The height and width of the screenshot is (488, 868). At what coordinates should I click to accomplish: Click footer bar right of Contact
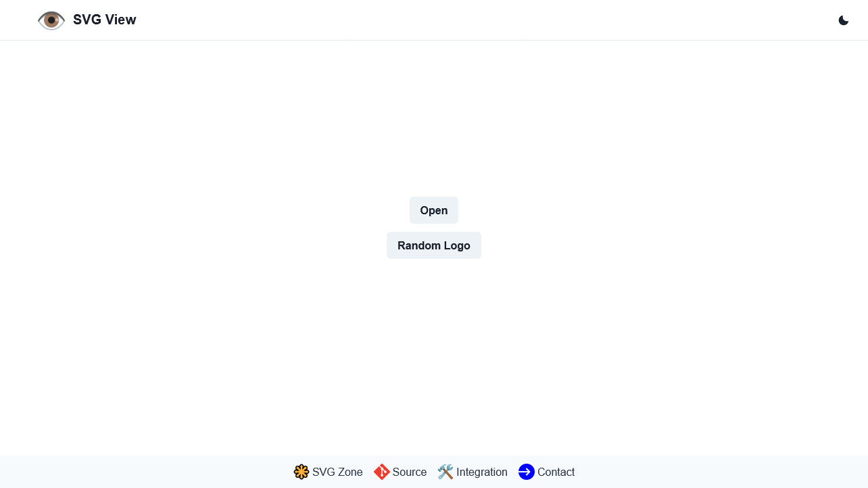click(x=720, y=472)
